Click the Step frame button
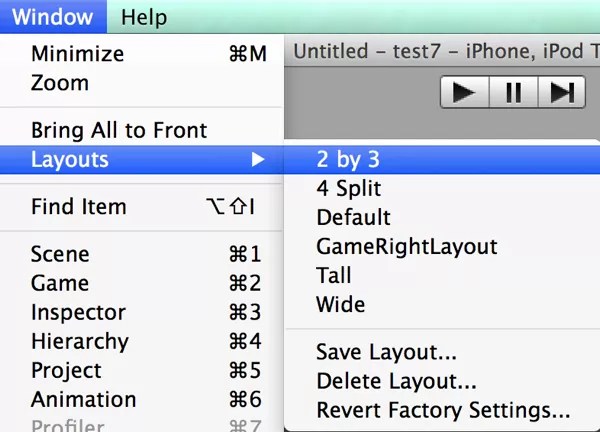Viewport: 600px width, 432px height. click(x=562, y=93)
